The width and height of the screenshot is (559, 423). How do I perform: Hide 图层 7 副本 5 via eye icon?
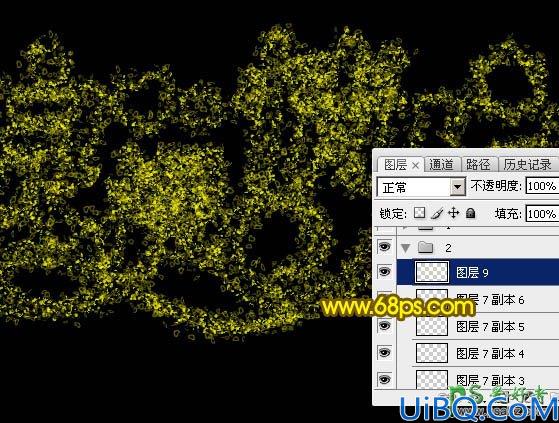[384, 325]
